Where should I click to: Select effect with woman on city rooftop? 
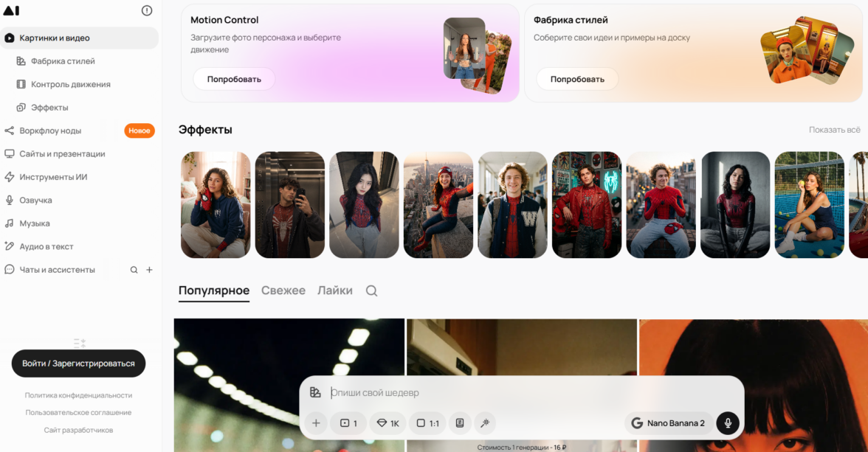438,205
